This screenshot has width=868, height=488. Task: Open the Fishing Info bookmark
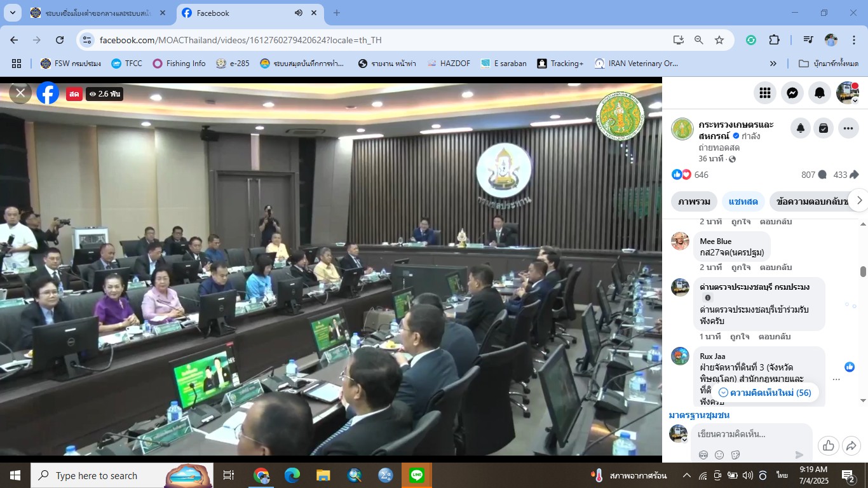click(x=179, y=64)
